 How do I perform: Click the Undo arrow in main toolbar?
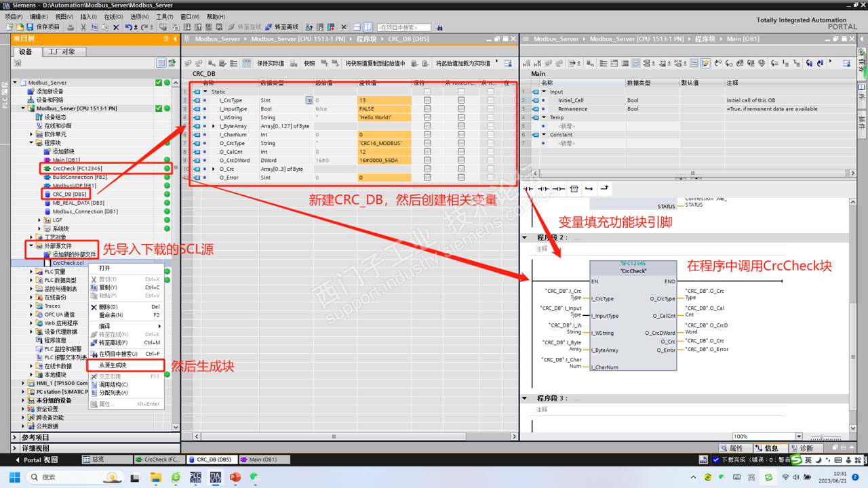(127, 27)
